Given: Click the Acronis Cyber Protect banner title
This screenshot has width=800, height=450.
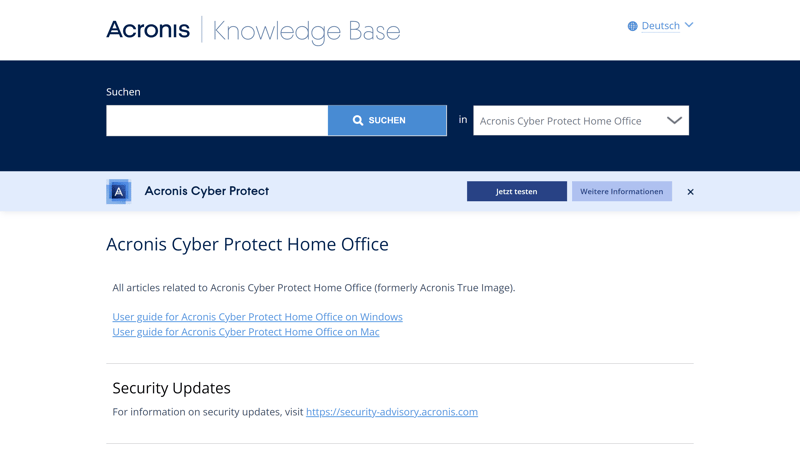Looking at the screenshot, I should [x=207, y=191].
